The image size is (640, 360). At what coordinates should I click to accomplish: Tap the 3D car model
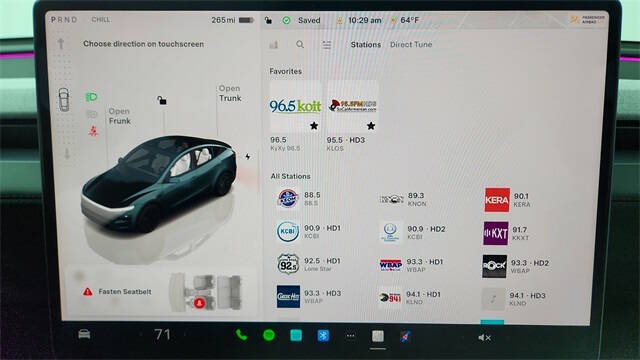(159, 184)
